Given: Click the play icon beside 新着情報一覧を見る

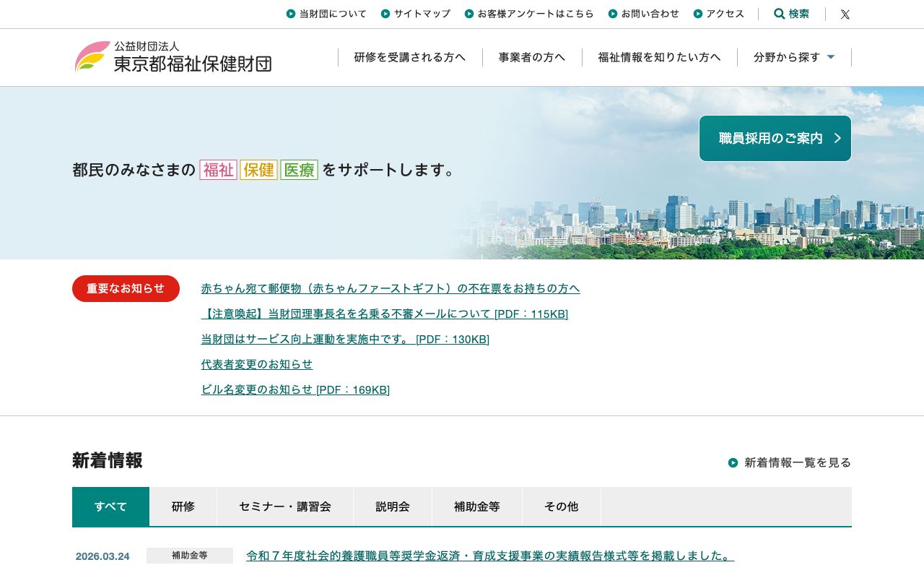Looking at the screenshot, I should (x=733, y=462).
